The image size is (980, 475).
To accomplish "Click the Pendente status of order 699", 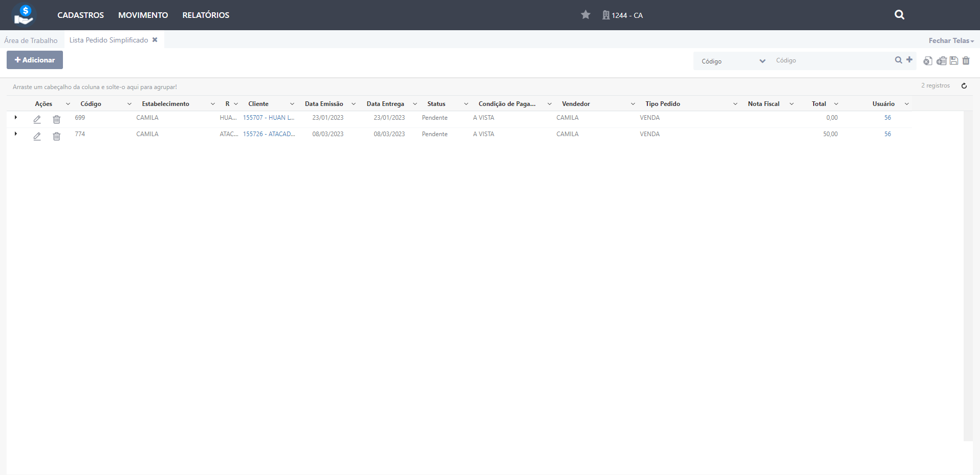I will [434, 118].
